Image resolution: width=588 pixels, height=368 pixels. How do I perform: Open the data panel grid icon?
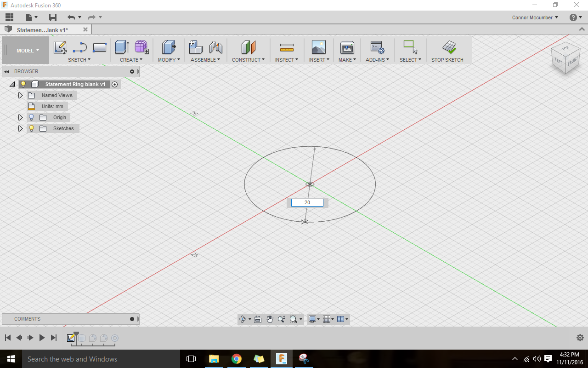pyautogui.click(x=9, y=17)
